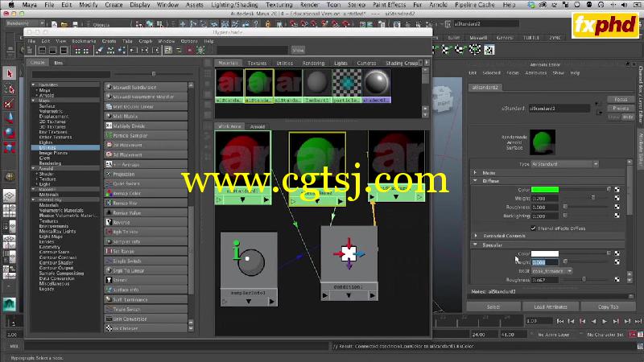Screen dimensions: 644x362
Task: Click Clear Graph icon in Hypershade toolbar
Action: pyautogui.click(x=100, y=50)
